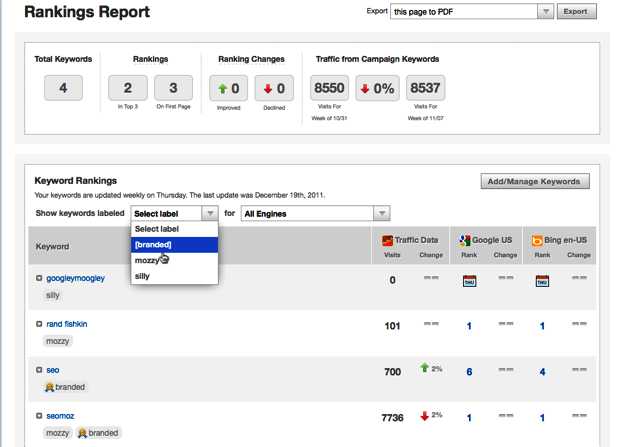Click red down arrow in seomoz row
Screen dimensions: 620x447
pos(425,415)
